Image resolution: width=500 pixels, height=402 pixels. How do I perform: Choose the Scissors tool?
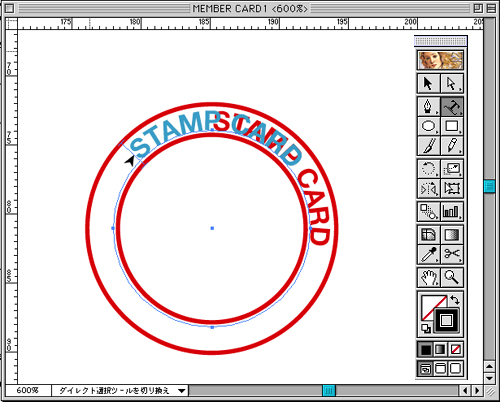pos(452,254)
